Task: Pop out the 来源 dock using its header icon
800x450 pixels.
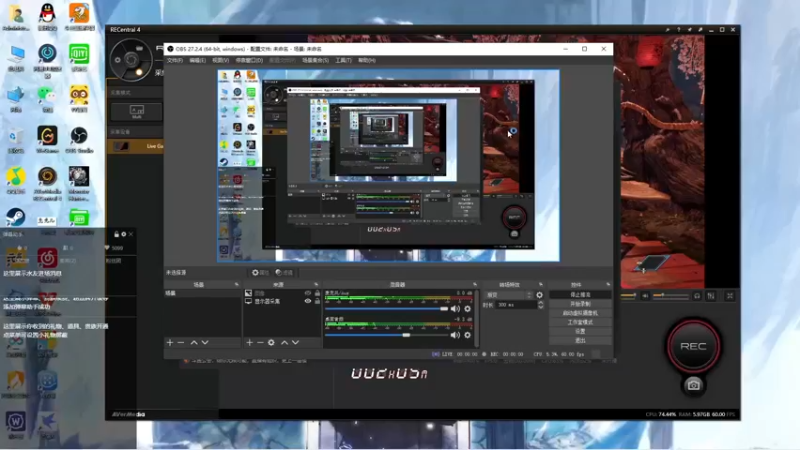Action: (316, 284)
